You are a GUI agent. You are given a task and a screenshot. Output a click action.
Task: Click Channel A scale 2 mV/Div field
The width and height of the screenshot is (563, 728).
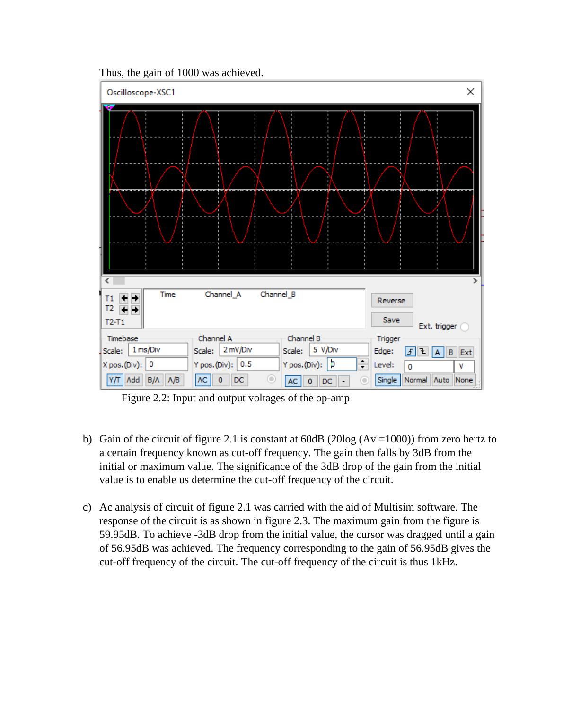click(249, 350)
